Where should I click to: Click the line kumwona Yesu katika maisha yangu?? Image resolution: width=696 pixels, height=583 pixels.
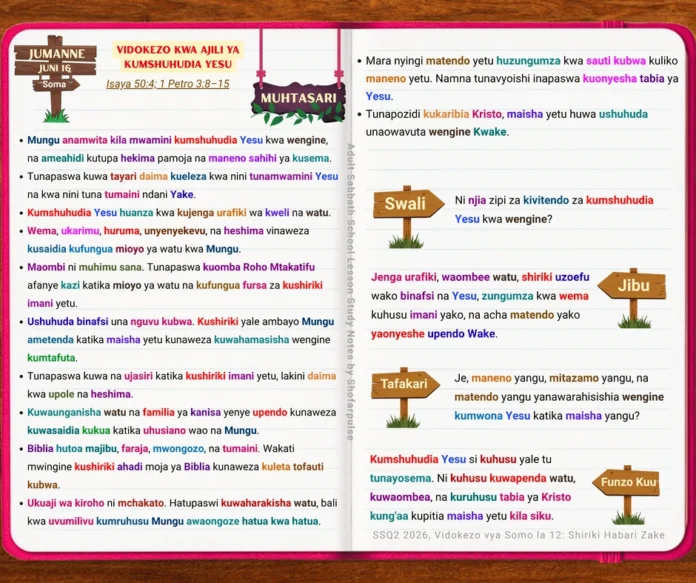pyautogui.click(x=547, y=416)
